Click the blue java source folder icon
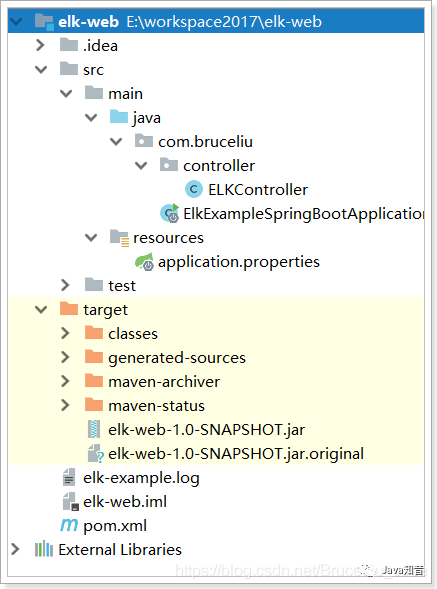 click(119, 117)
